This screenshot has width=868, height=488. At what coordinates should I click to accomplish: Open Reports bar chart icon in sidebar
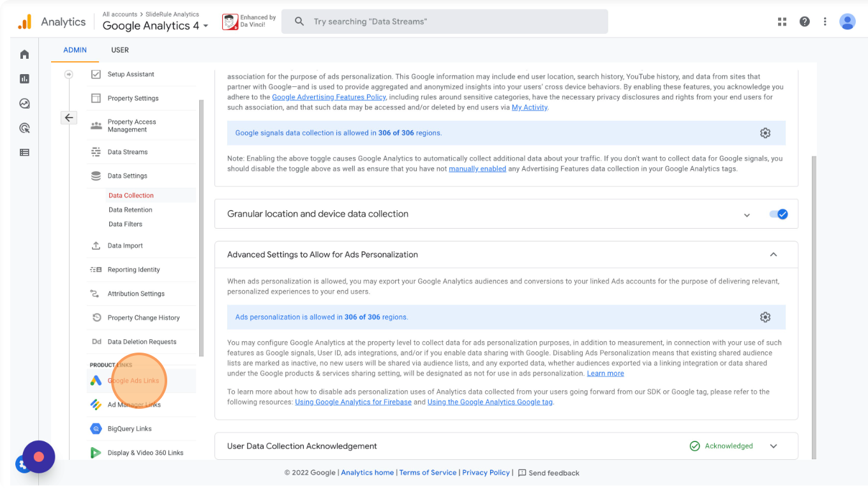coord(24,79)
